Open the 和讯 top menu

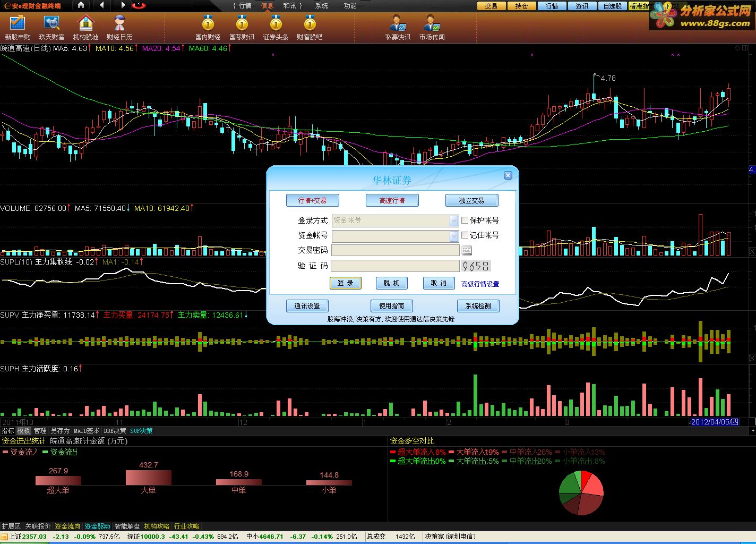click(289, 6)
